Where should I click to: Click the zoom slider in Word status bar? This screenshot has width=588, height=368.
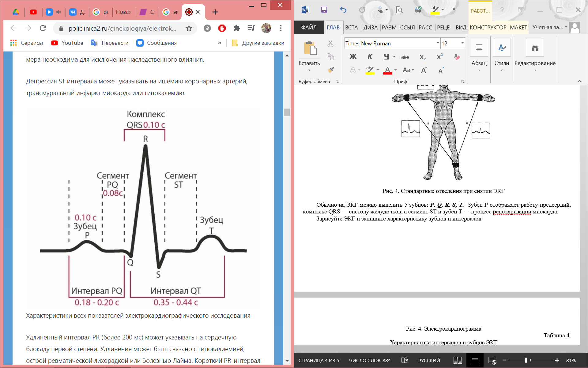tap(526, 360)
